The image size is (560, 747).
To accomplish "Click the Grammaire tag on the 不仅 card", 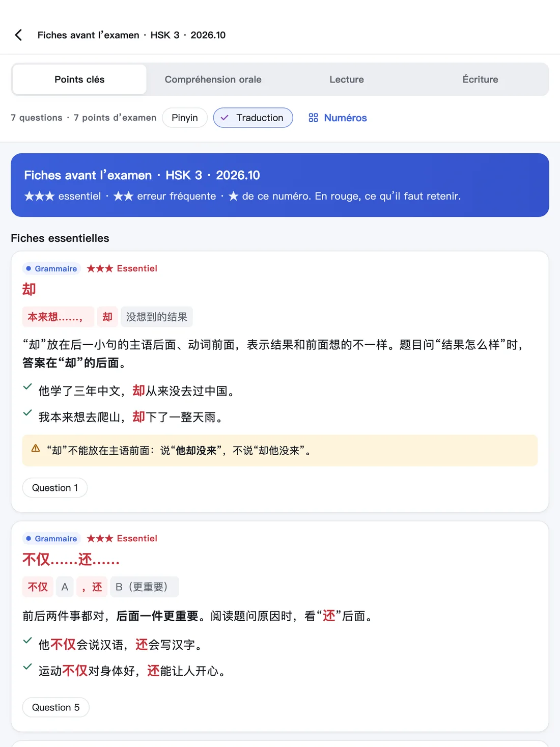I will click(51, 538).
